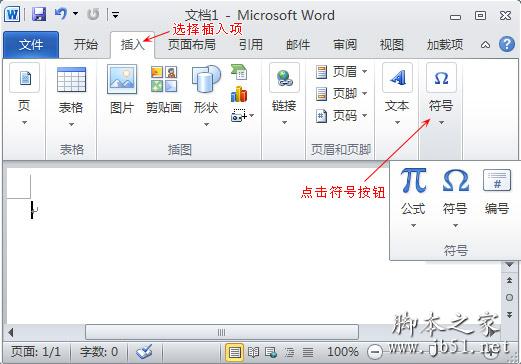This screenshot has width=521, height=364.
Task: Expand the screenshot dropdown arrow
Action: [252, 116]
